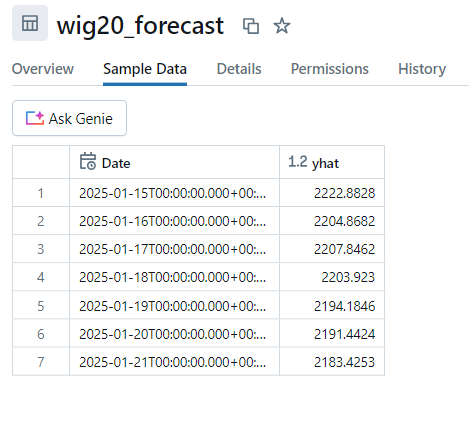Click yhat value 2222.8828

click(x=332, y=193)
